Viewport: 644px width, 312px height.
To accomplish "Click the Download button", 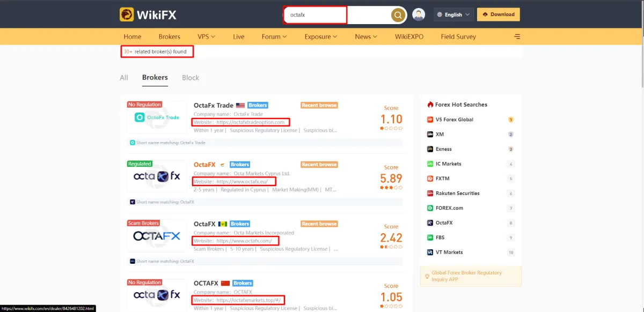I will tap(499, 14).
